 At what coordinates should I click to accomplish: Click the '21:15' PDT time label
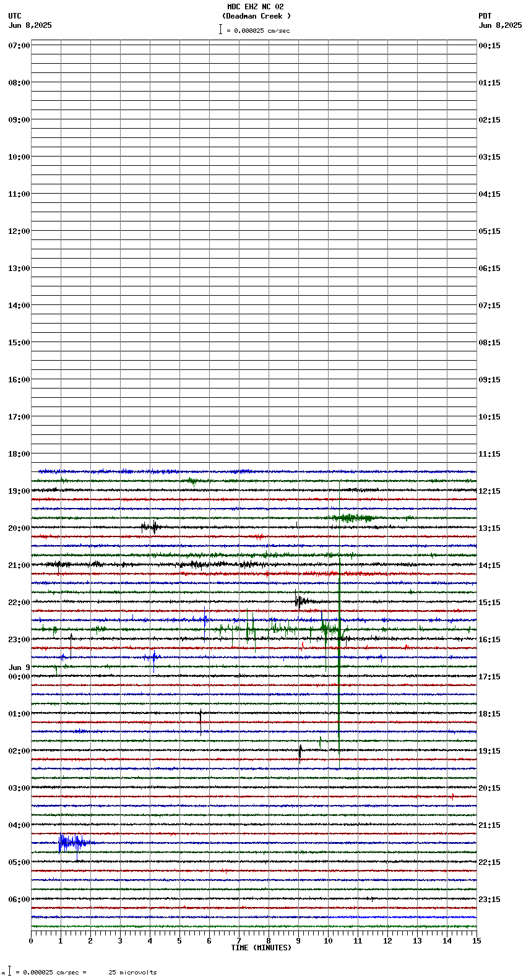coord(489,825)
